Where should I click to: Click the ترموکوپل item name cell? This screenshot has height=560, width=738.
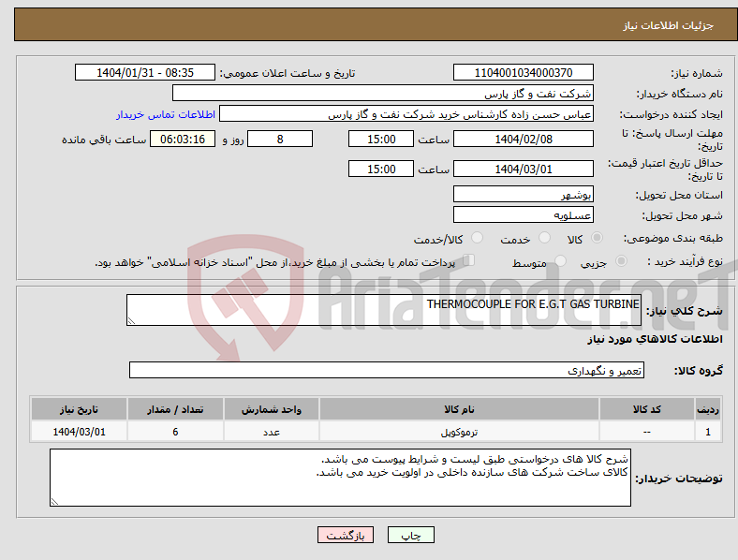pyautogui.click(x=459, y=432)
